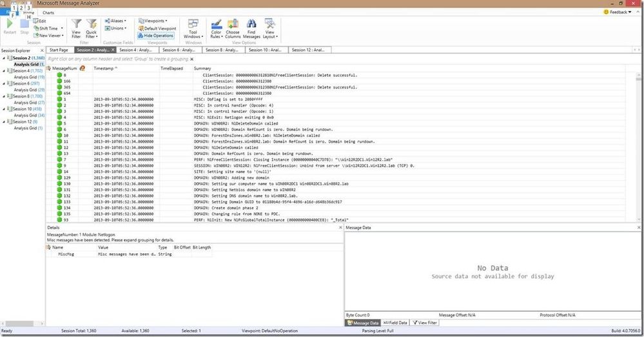The image size is (644, 337).
Task: Click the Choose Columns icon
Action: [x=233, y=24]
